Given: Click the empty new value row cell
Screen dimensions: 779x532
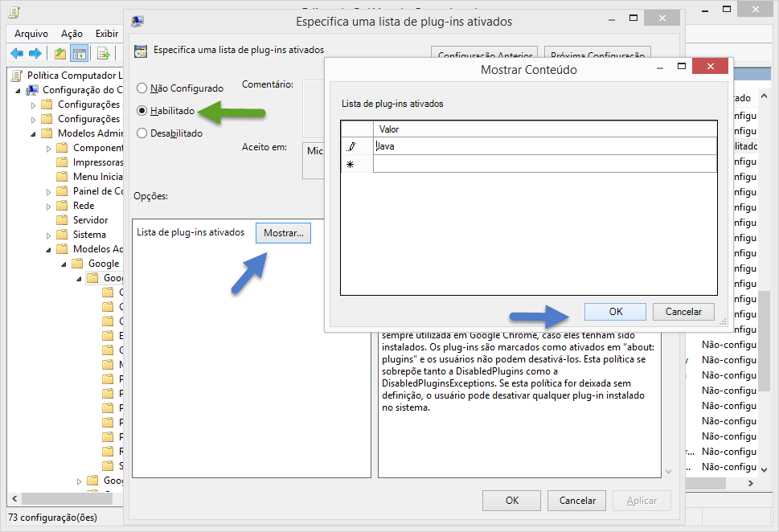Looking at the screenshot, I should coord(545,164).
